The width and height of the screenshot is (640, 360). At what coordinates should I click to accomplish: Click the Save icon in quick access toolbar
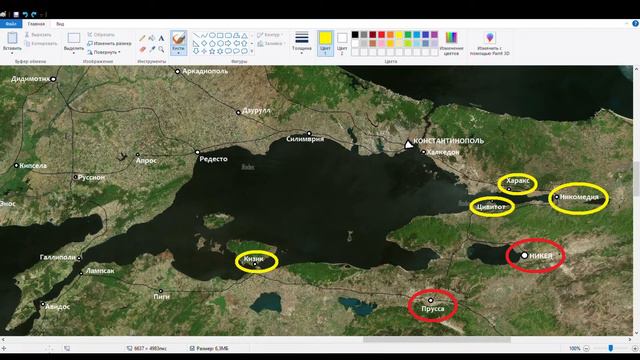pos(16,14)
